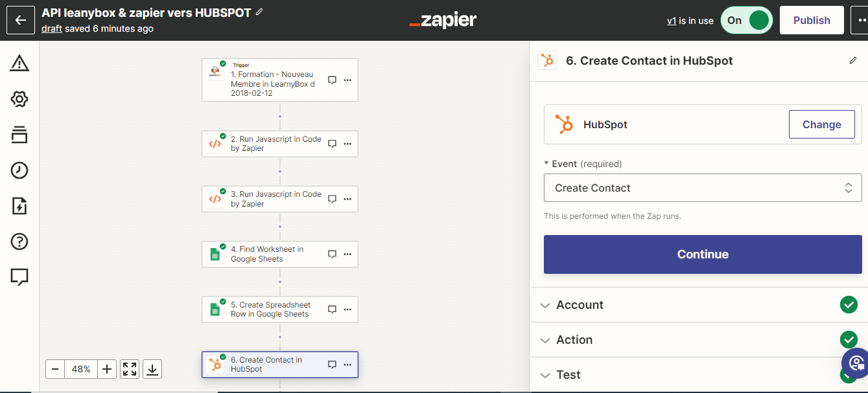Add a comment on step 3 Run Javascript

[x=332, y=199]
